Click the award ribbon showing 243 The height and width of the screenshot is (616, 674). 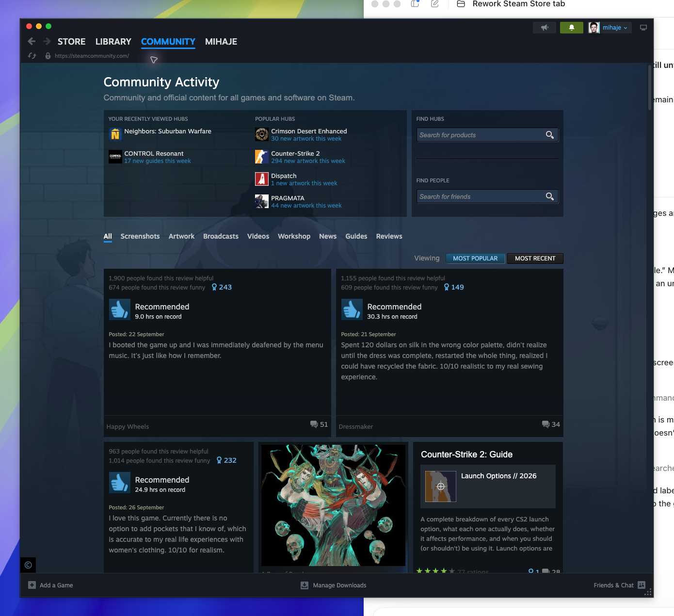pyautogui.click(x=214, y=287)
